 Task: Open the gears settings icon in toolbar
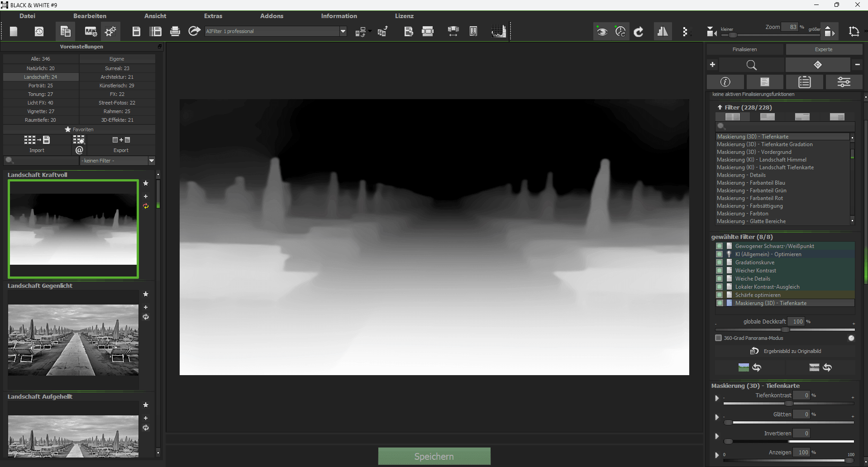(110, 31)
